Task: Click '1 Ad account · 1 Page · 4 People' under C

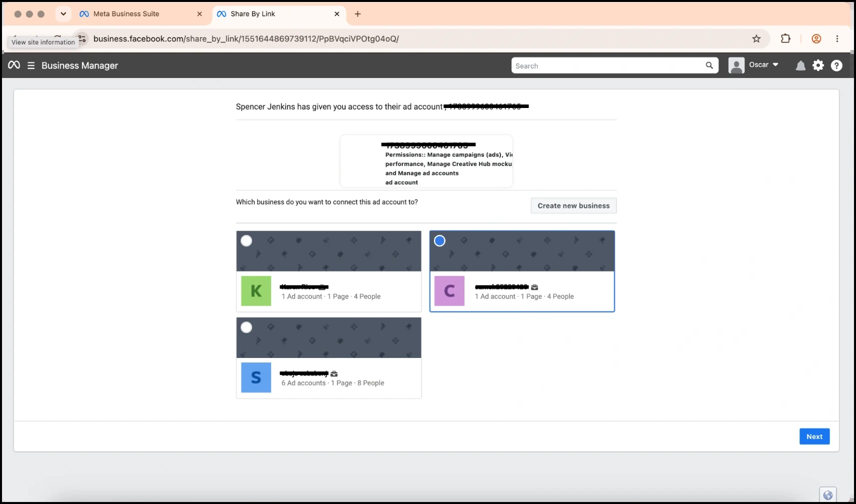Action: point(524,296)
